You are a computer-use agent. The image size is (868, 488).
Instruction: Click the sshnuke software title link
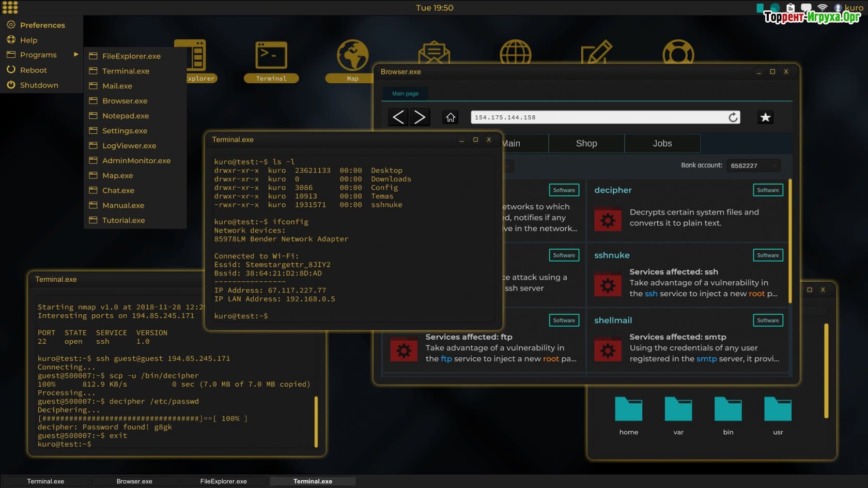point(612,255)
